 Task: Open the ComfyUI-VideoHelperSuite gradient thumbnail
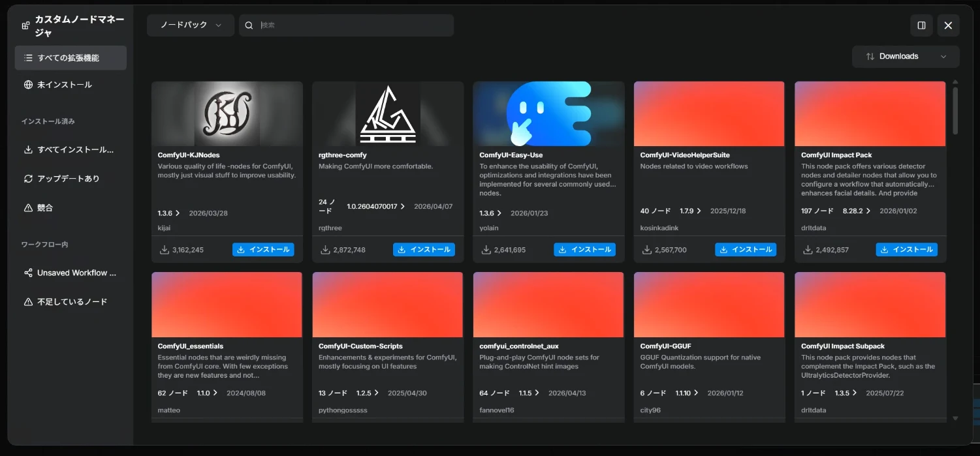coord(709,114)
